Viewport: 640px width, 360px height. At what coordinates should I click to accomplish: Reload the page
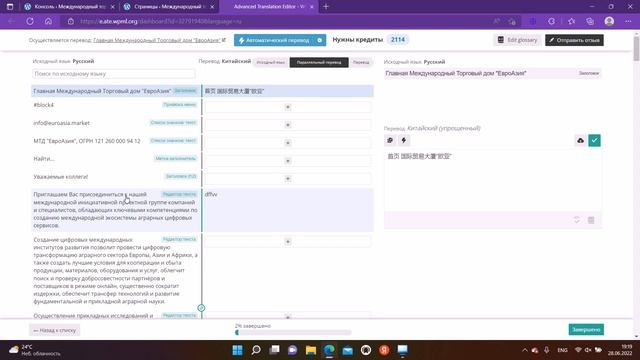tap(30, 21)
